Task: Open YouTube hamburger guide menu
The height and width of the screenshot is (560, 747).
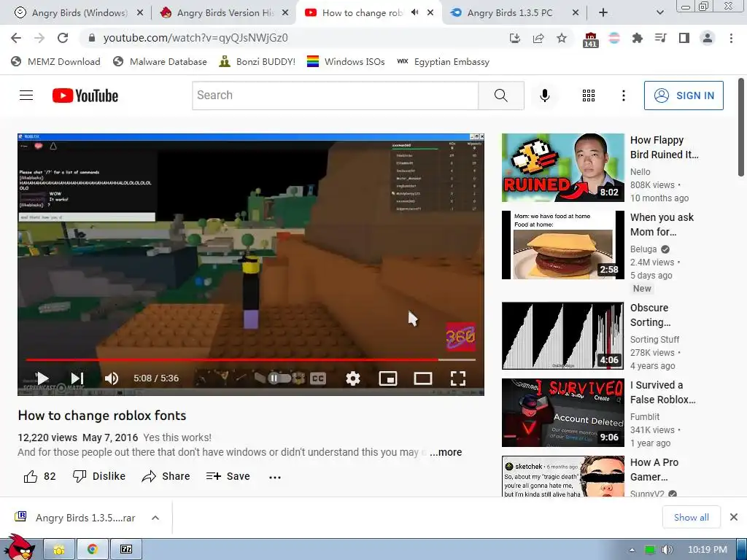Action: point(26,96)
